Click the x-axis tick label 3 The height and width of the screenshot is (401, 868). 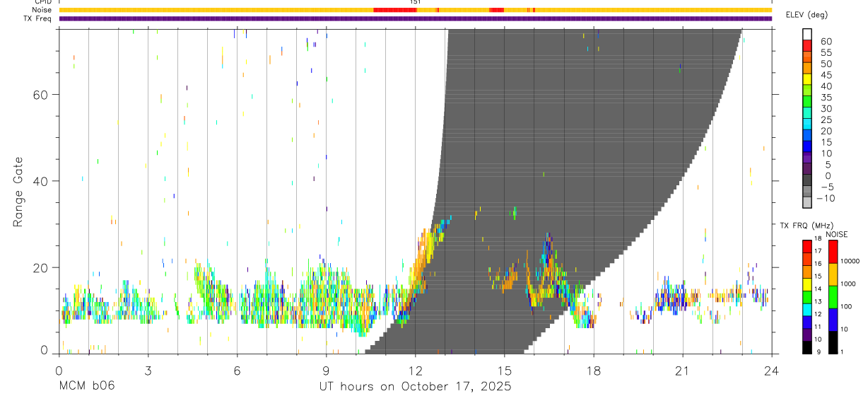(148, 371)
